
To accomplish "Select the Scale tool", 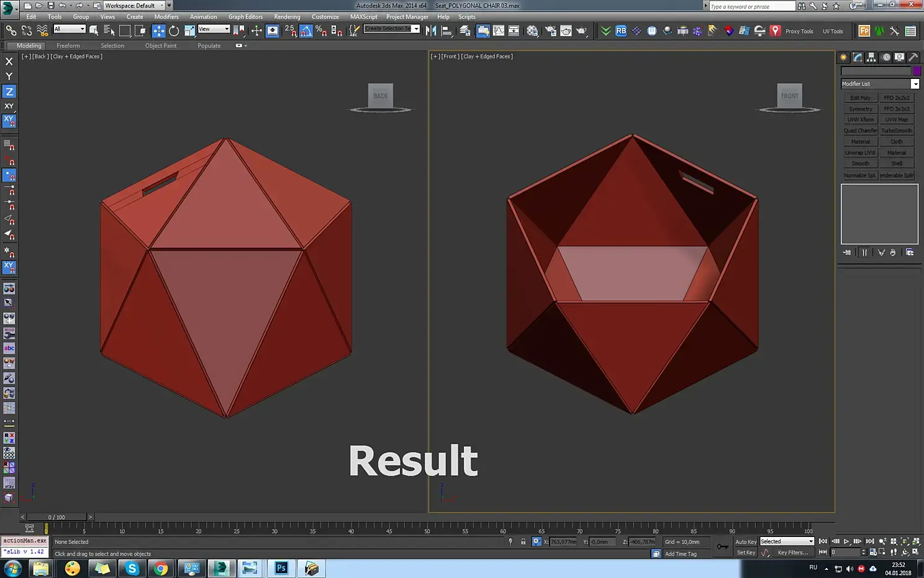I will [189, 30].
